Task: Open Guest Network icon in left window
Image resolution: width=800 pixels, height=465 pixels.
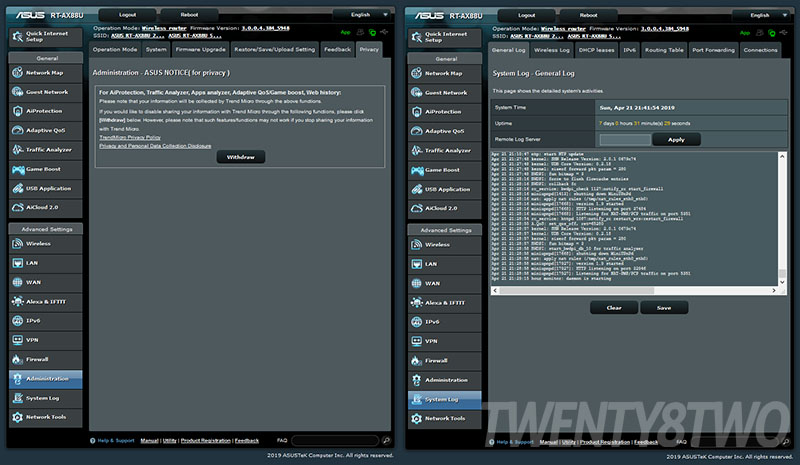Action: pos(17,92)
